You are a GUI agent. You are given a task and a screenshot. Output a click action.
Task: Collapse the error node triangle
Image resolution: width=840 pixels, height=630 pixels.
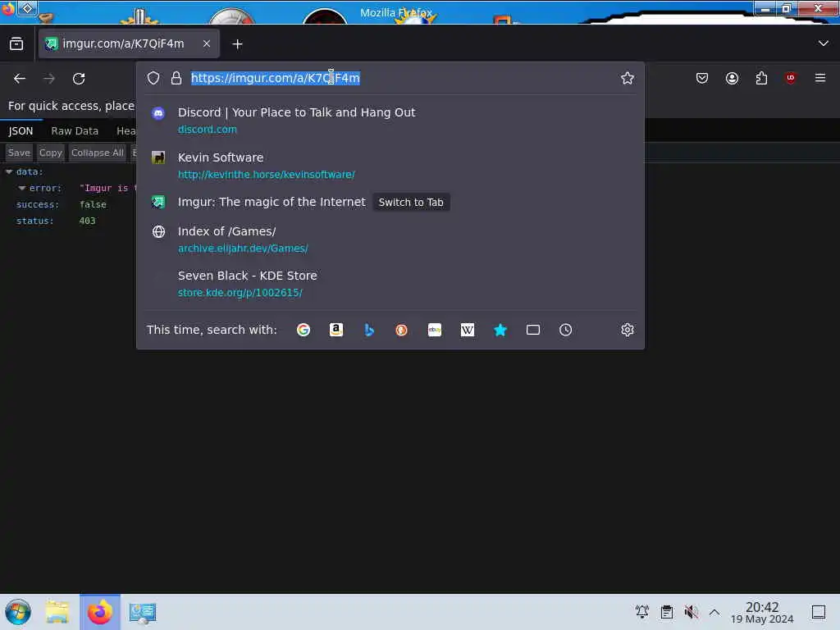[22, 188]
